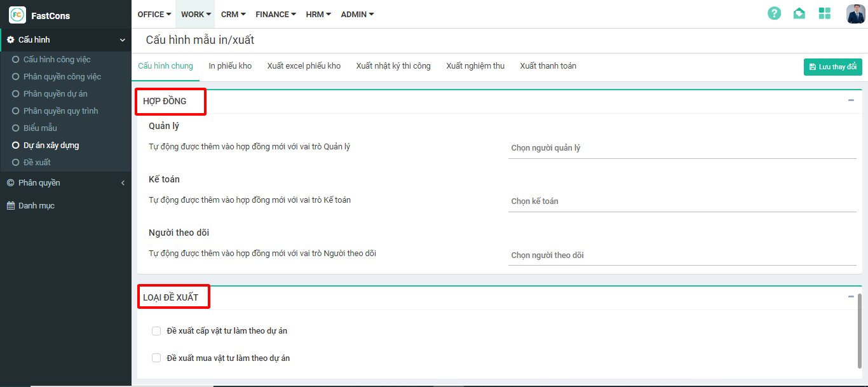Click the Phân quyền sidebar icon
The width and height of the screenshot is (868, 387).
pyautogui.click(x=10, y=183)
